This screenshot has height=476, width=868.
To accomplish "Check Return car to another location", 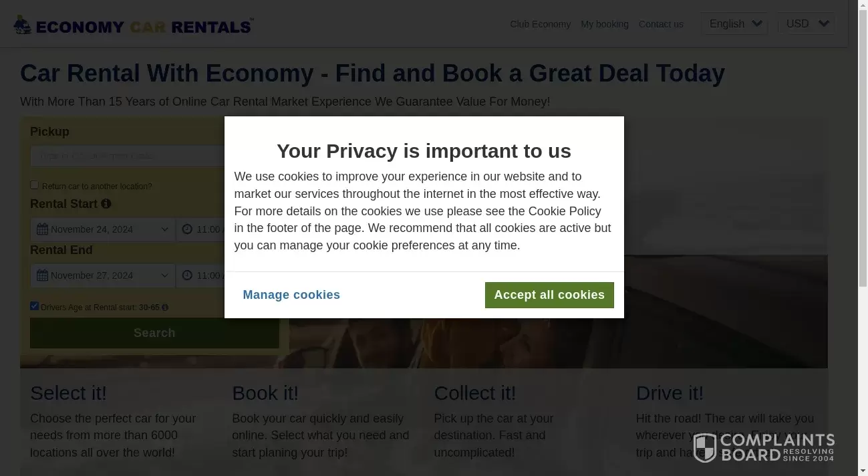I will pyautogui.click(x=35, y=185).
